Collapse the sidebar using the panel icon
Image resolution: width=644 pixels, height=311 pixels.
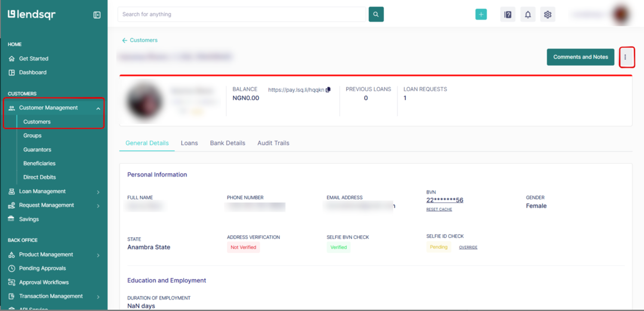coord(97,15)
